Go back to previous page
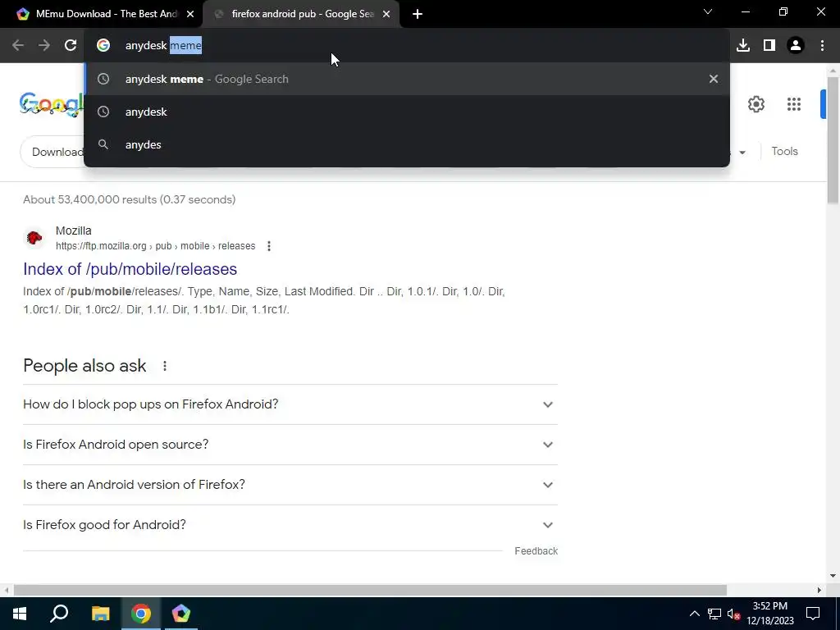 [x=18, y=46]
